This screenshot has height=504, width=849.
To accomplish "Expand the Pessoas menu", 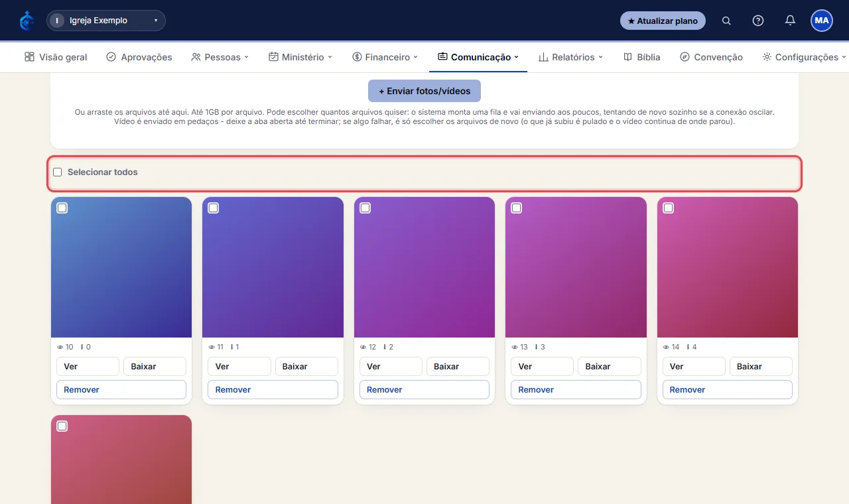I will click(x=220, y=57).
